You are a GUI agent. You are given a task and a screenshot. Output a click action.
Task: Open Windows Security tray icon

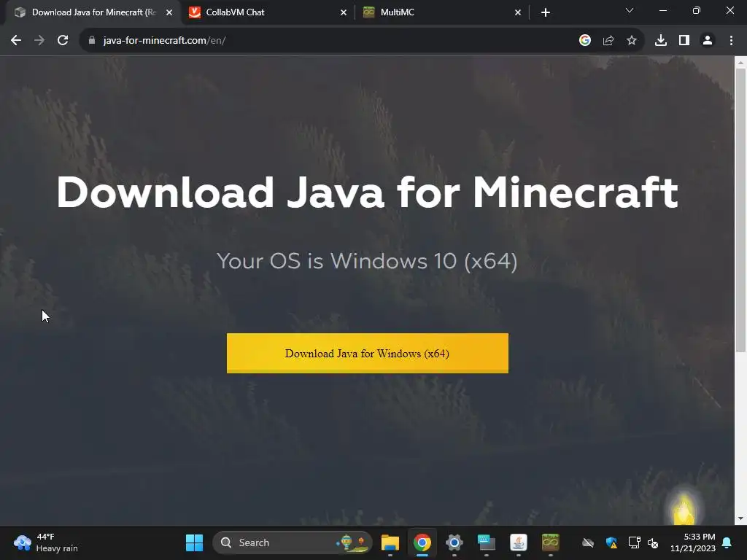pos(611,542)
